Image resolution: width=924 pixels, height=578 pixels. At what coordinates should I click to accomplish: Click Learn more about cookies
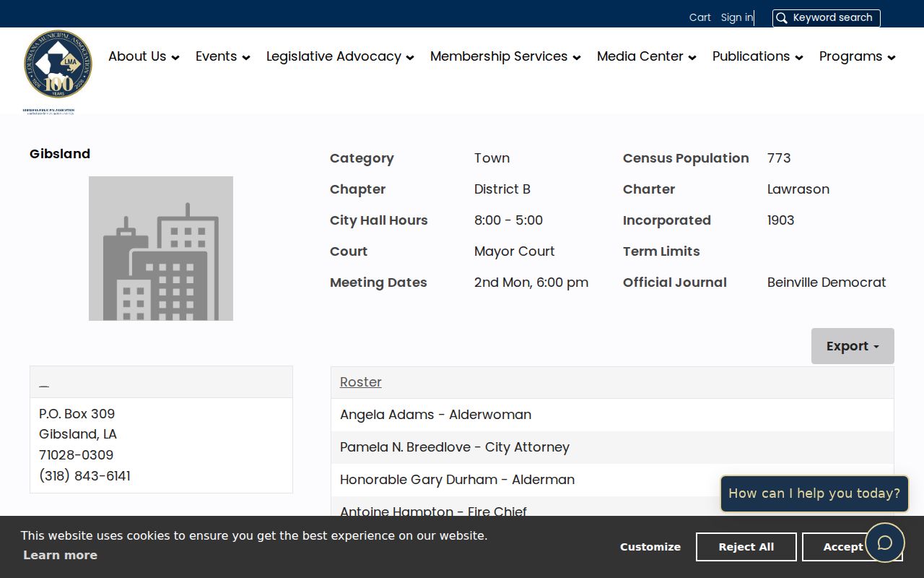[x=60, y=555]
